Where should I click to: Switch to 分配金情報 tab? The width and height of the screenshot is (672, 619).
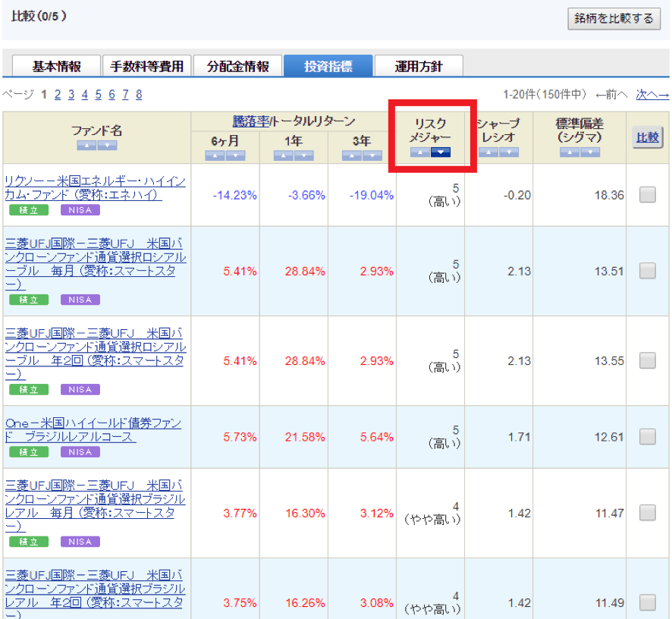tap(237, 67)
